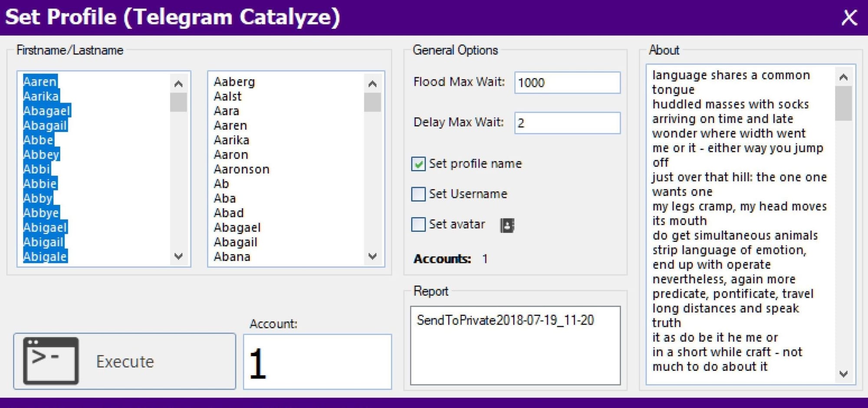Select firstname Abby
This screenshot has width=868, height=408.
pos(38,198)
